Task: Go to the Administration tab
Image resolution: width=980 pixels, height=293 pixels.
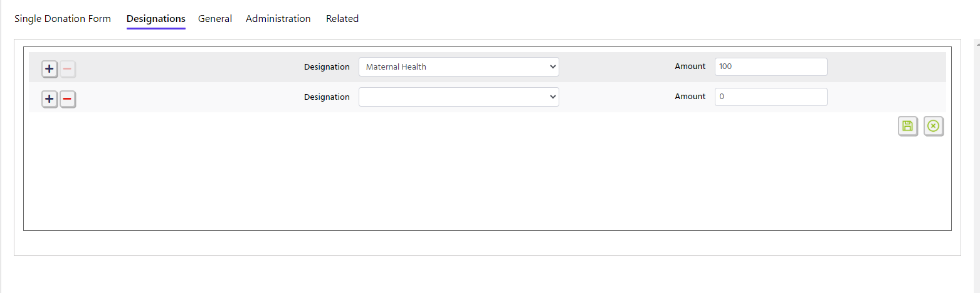Action: click(278, 19)
